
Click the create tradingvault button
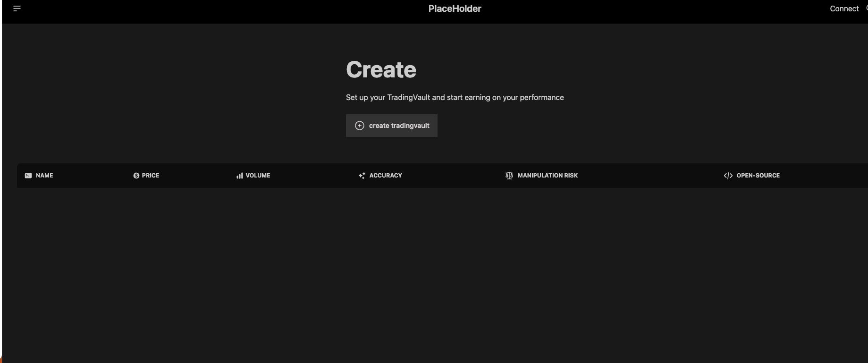click(x=392, y=126)
